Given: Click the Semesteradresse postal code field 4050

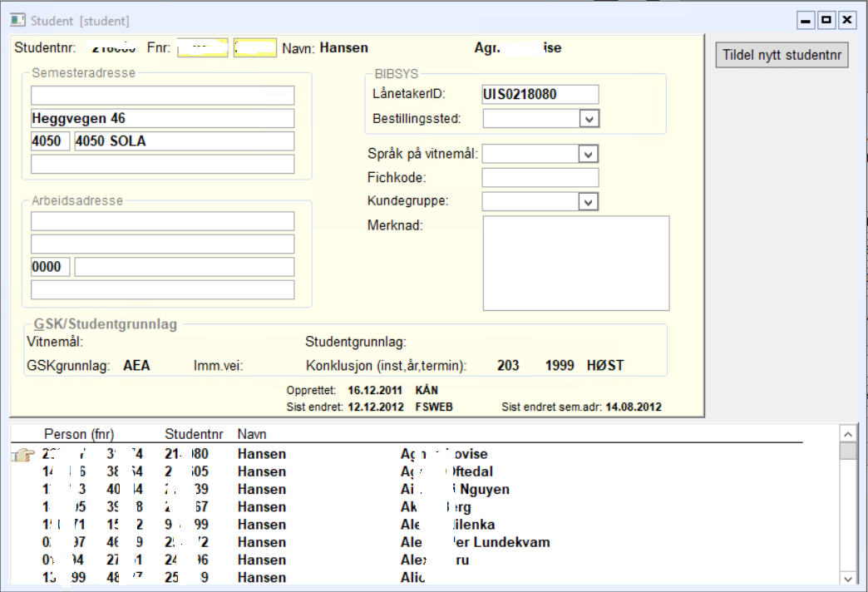Looking at the screenshot, I should [51, 141].
